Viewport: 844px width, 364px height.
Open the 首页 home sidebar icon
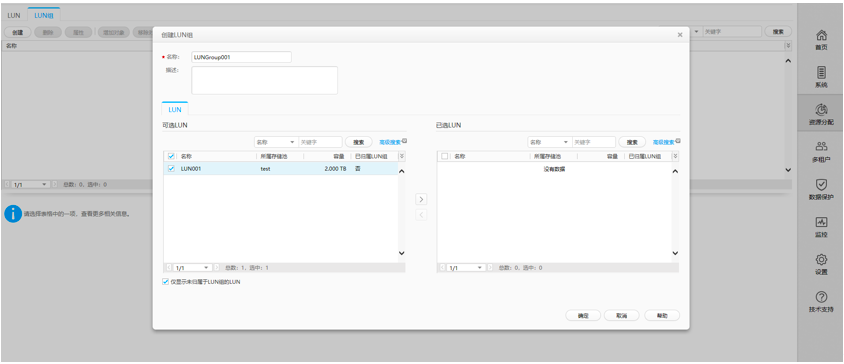tap(821, 40)
